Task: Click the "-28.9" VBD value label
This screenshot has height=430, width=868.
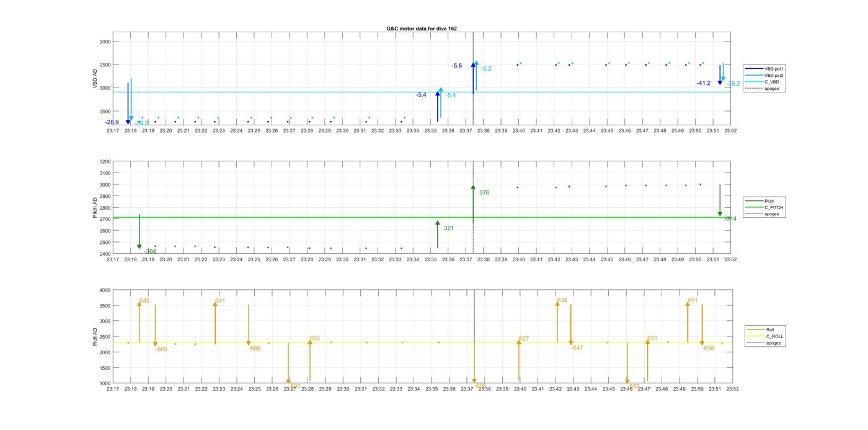Action: click(x=112, y=122)
